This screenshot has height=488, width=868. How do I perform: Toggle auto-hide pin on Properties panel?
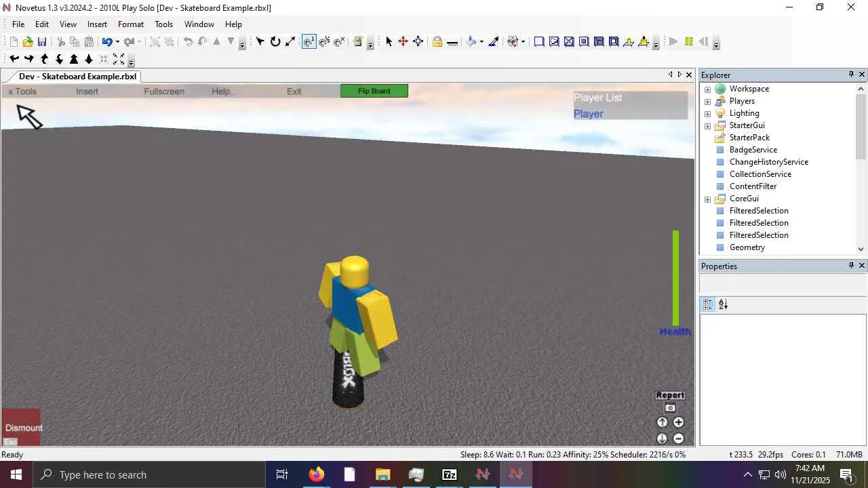tap(851, 266)
